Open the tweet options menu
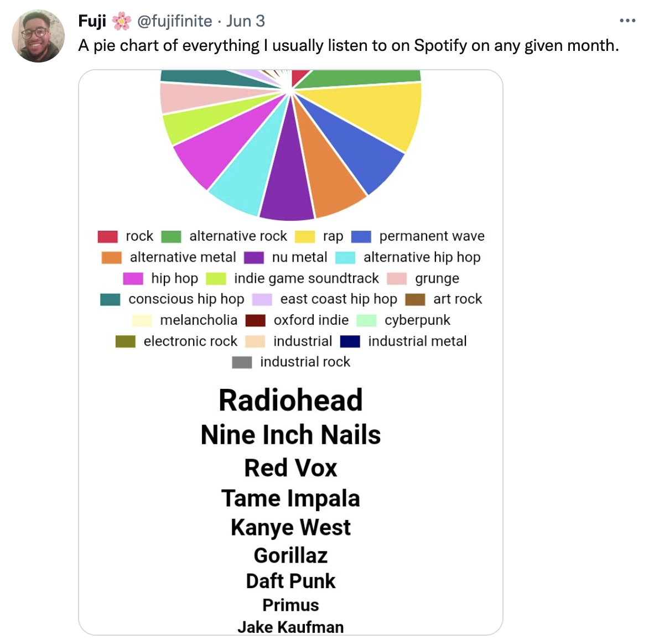Viewport: 654px width, 644px height. [x=628, y=20]
